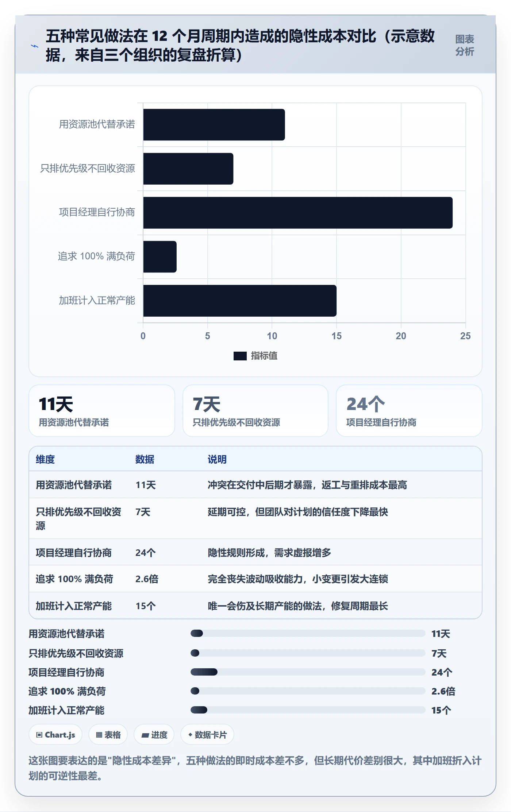The height and width of the screenshot is (812, 511).
Task: Click the 说明 column header
Action: pyautogui.click(x=217, y=459)
